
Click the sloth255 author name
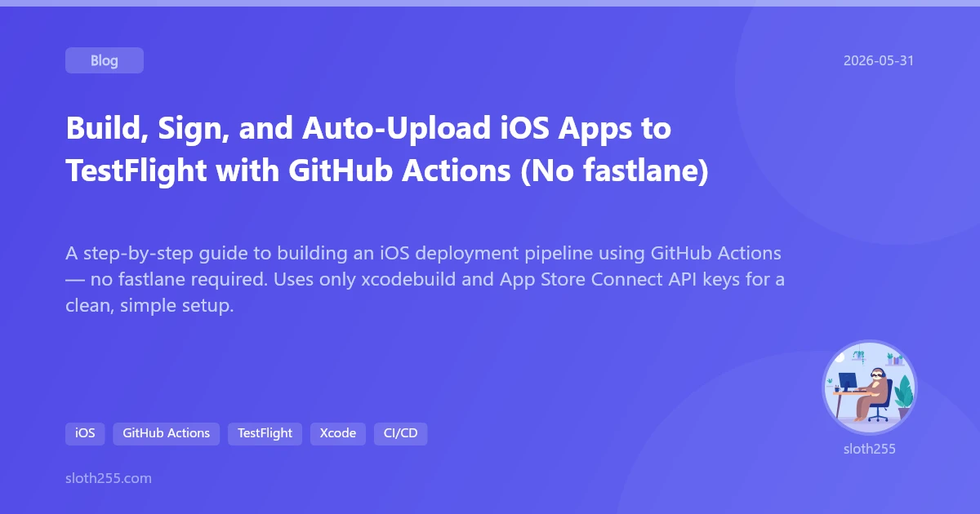pos(870,449)
